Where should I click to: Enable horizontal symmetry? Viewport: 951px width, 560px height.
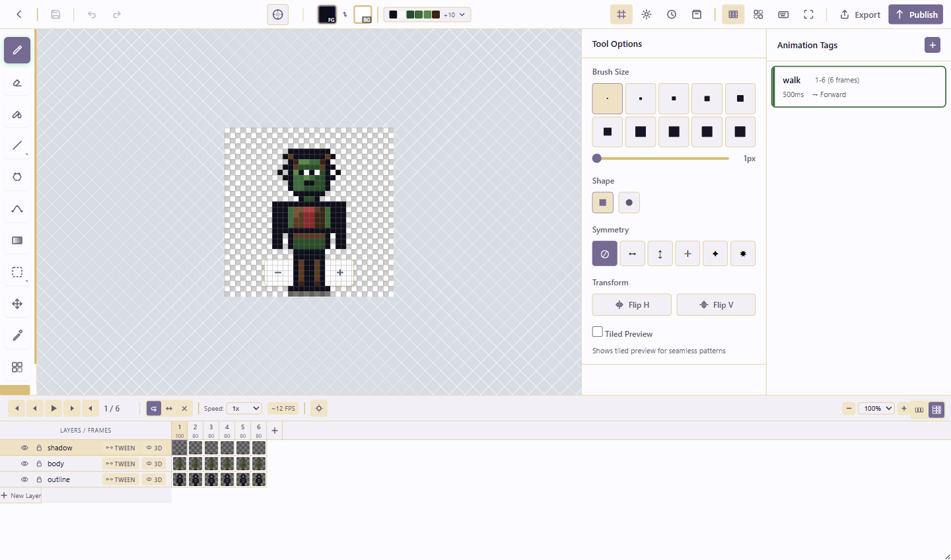[x=633, y=254]
